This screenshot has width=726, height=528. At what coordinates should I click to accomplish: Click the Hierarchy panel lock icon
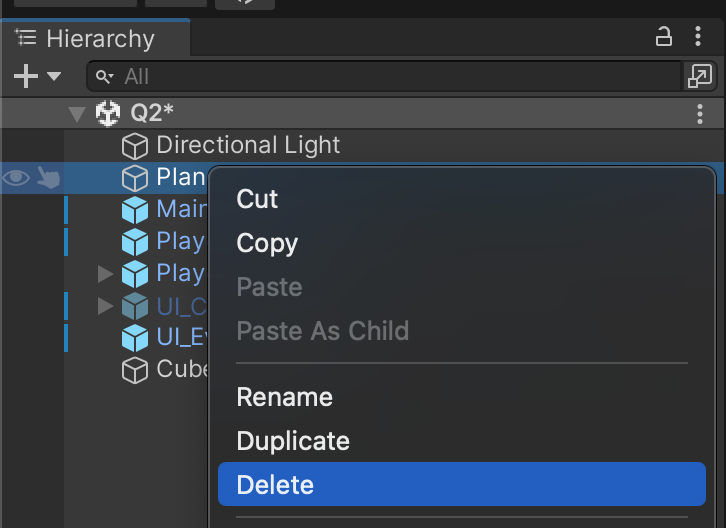point(663,38)
